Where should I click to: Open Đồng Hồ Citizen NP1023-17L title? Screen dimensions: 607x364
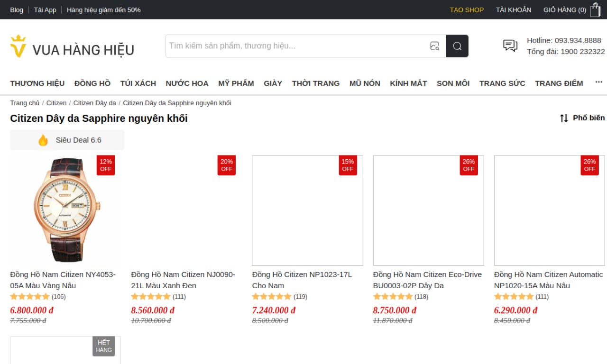click(x=302, y=280)
